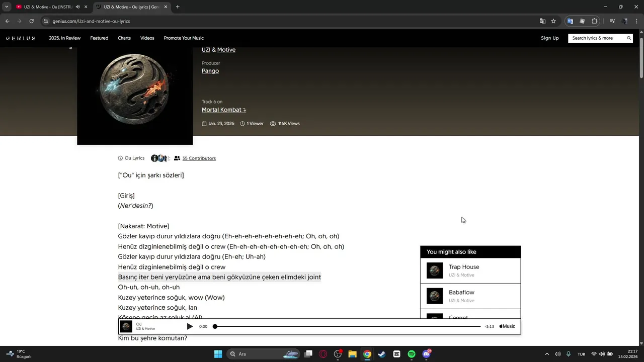Close the Genius Ou Lyrics tab

pos(166,7)
